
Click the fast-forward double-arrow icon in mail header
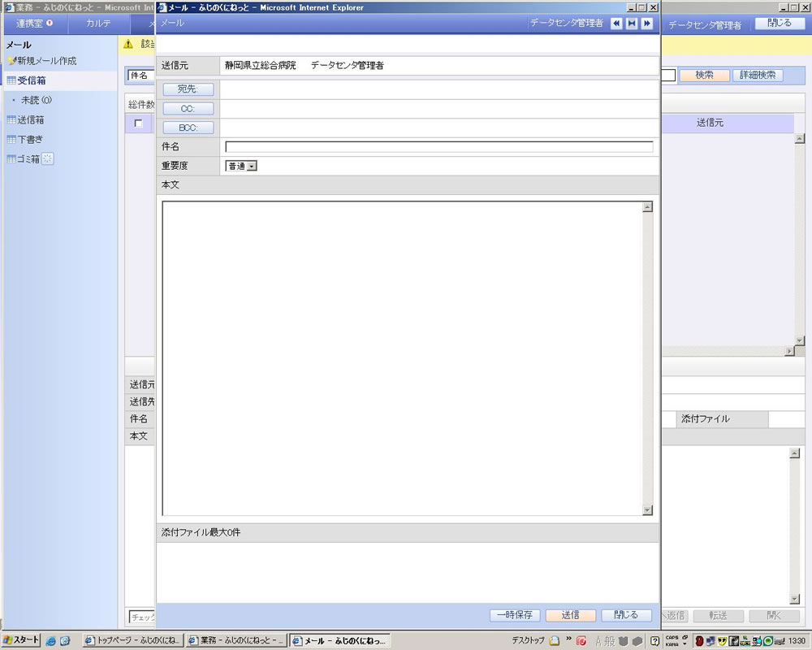[647, 24]
